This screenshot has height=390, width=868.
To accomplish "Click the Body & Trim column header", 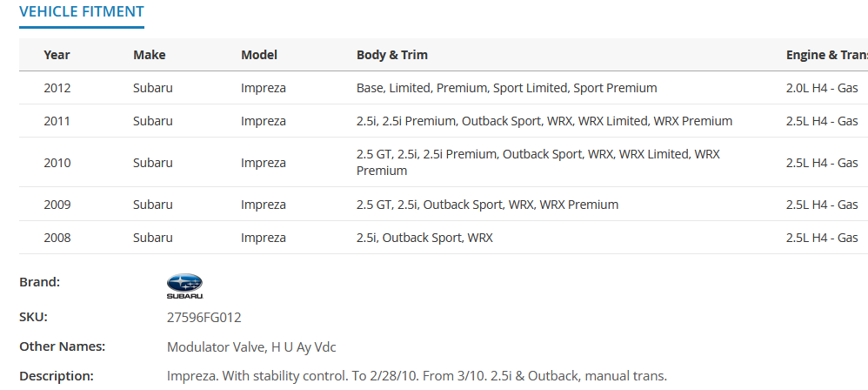I will pos(392,55).
